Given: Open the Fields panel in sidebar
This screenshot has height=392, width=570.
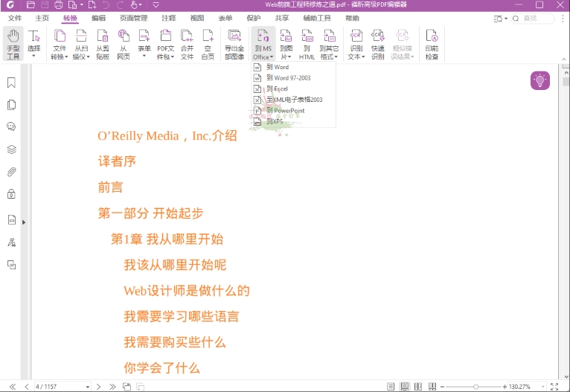Looking at the screenshot, I should tap(11, 219).
